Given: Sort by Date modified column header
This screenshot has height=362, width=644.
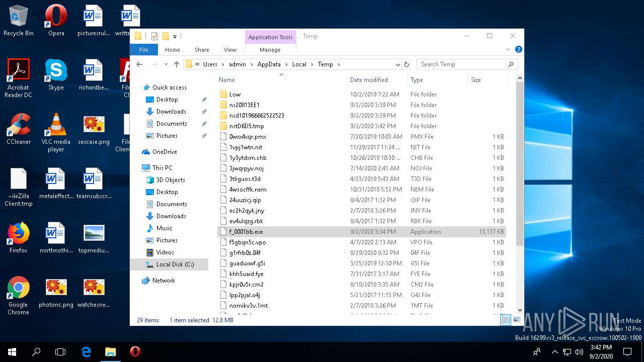Looking at the screenshot, I should pos(377,79).
